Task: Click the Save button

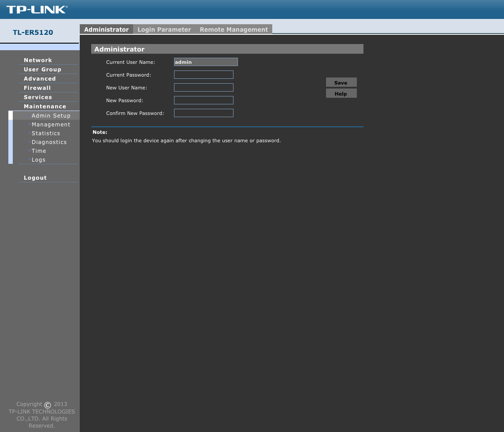Action: tap(341, 82)
